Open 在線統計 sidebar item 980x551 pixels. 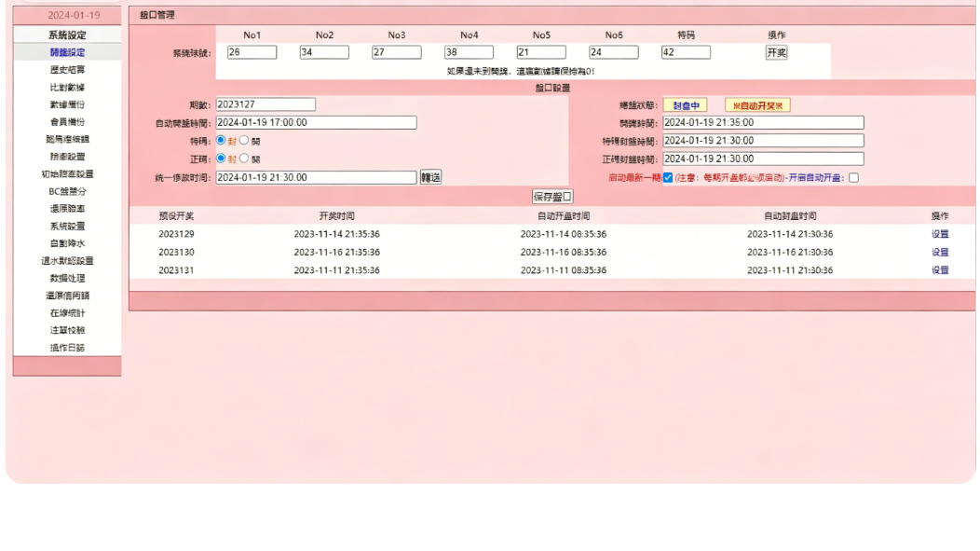(67, 312)
